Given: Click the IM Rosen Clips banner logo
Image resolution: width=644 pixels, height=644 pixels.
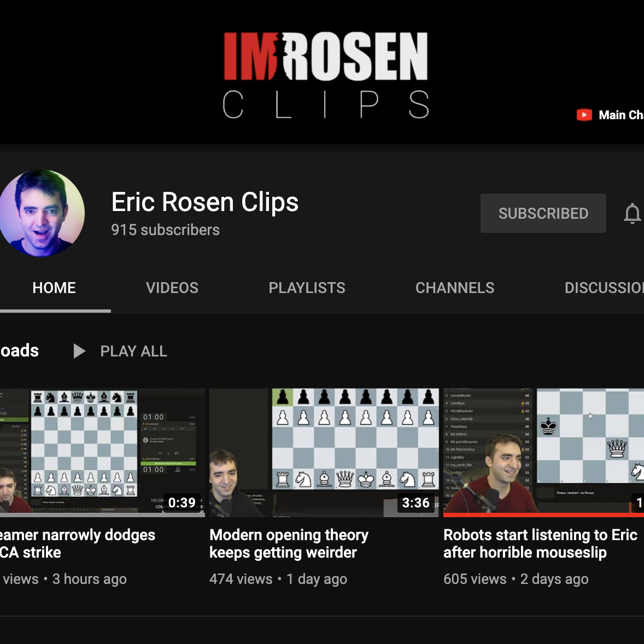Looking at the screenshot, I should (325, 75).
